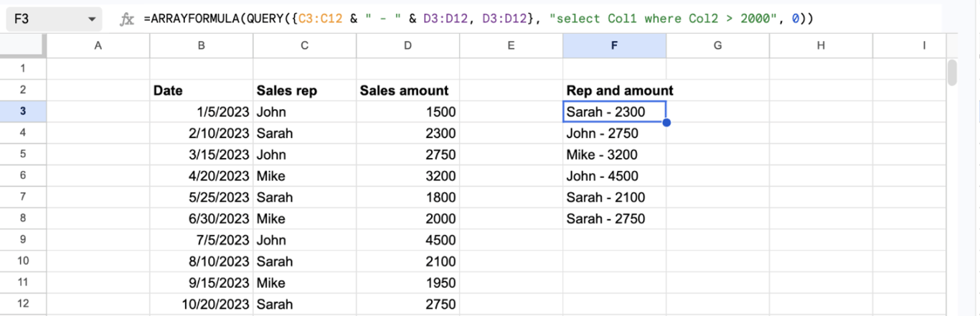The image size is (980, 316).
Task: Click sales amount cell 1950
Action: coord(408,282)
